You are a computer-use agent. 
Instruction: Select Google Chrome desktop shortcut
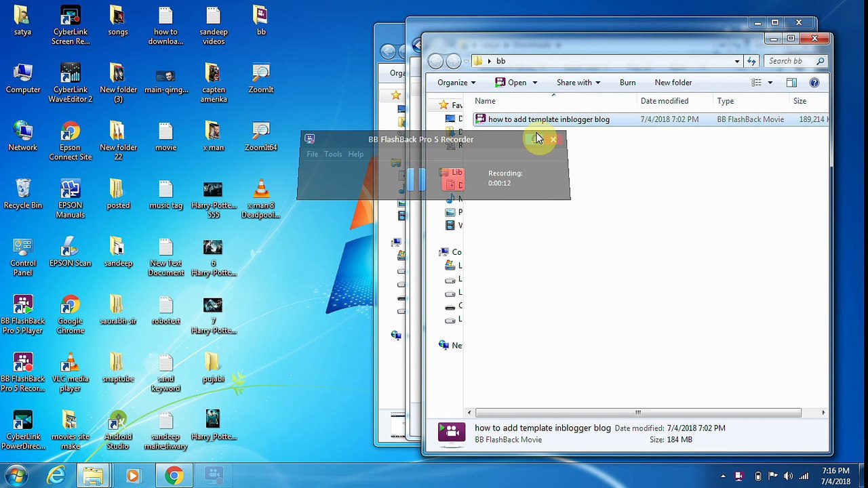[71, 315]
